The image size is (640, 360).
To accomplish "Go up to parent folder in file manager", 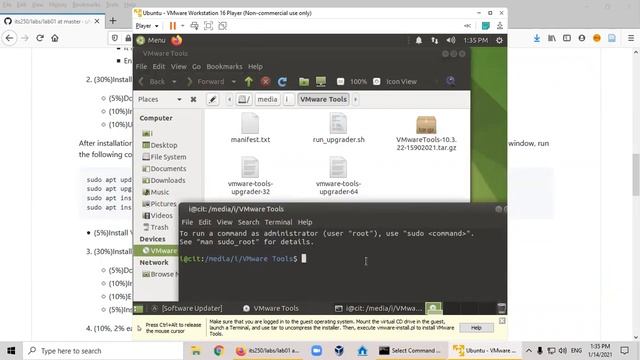I will pos(249,81).
